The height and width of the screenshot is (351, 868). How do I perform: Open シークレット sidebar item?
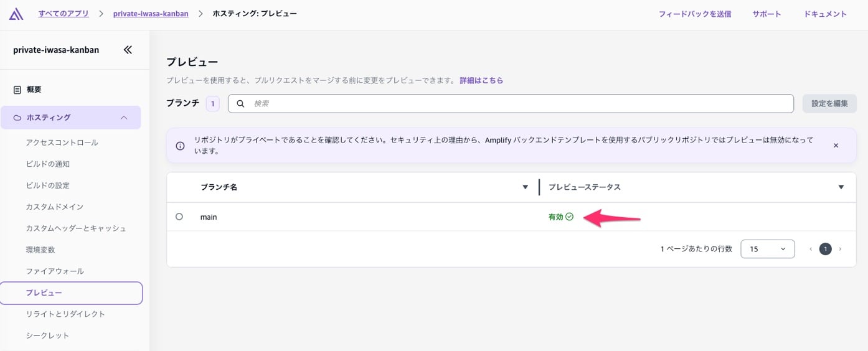pyautogui.click(x=47, y=335)
